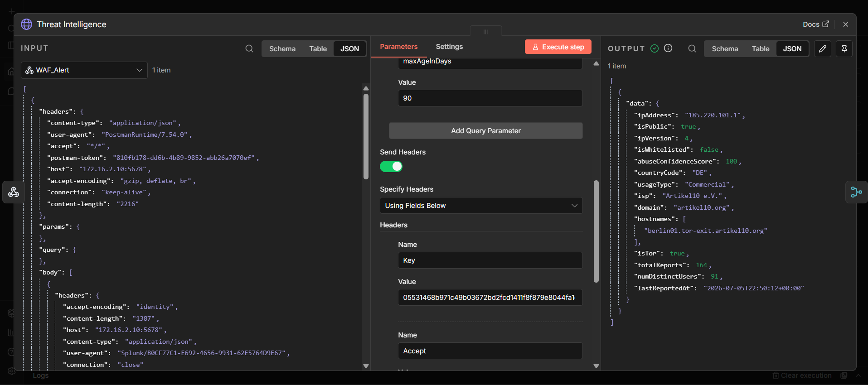Pin the output data
This screenshot has width=868, height=385.
pyautogui.click(x=844, y=48)
